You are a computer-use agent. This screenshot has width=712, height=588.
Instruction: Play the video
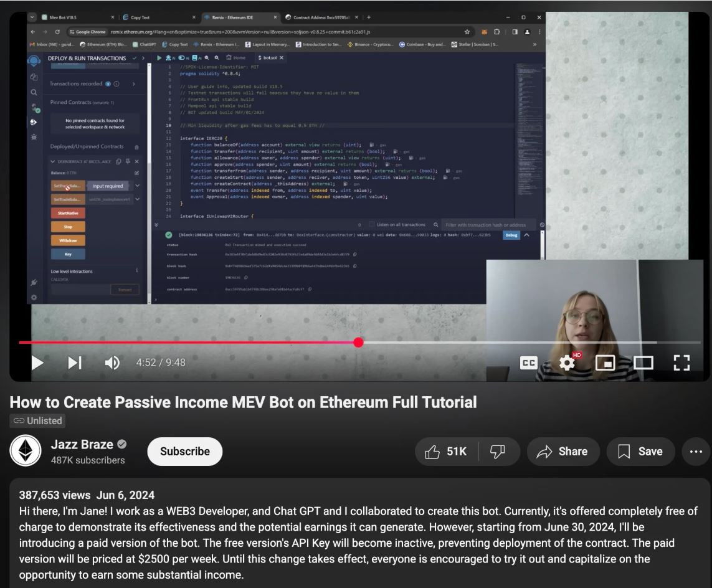[37, 363]
